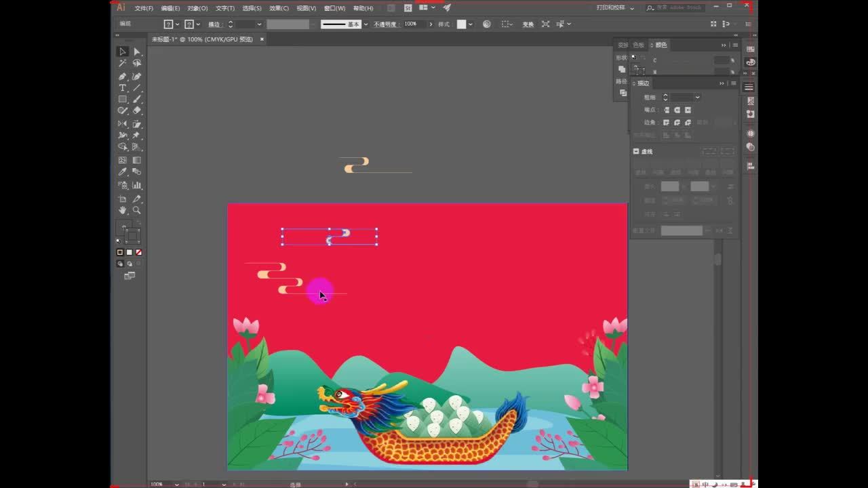This screenshot has width=868, height=488.
Task: Pick the Rectangle tool
Action: point(123,100)
